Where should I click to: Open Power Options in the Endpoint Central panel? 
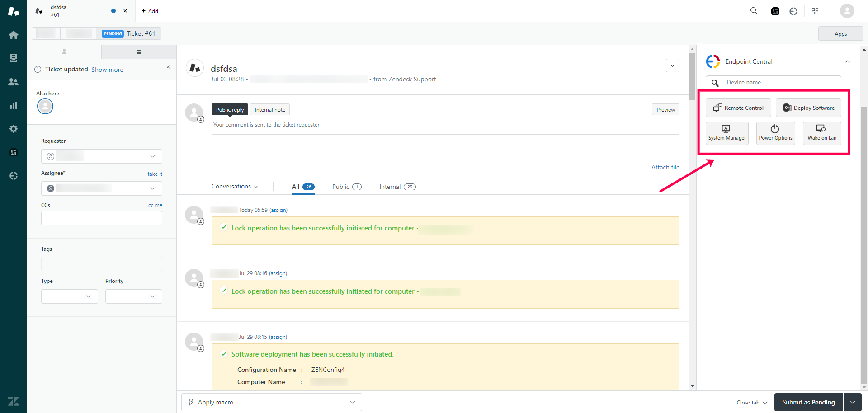coord(775,133)
